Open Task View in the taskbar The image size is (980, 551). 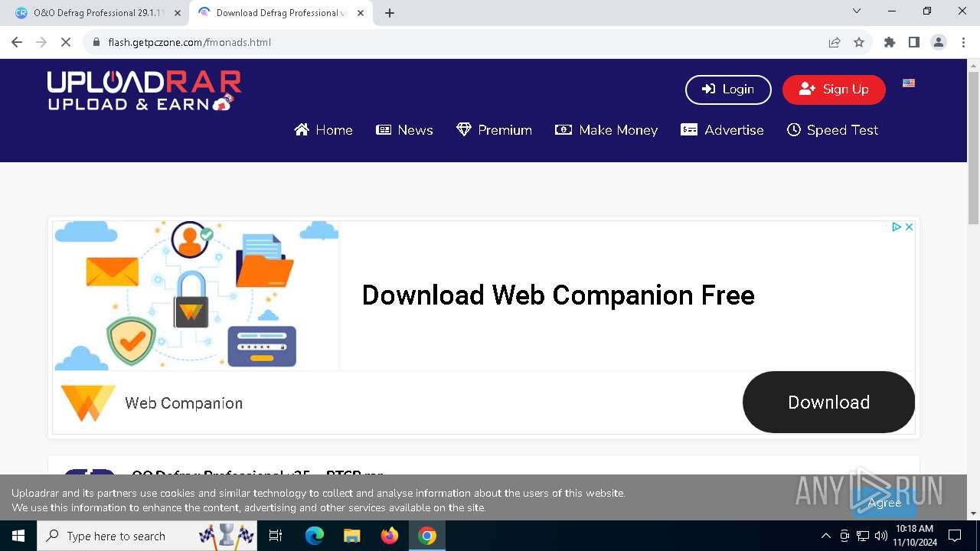276,536
